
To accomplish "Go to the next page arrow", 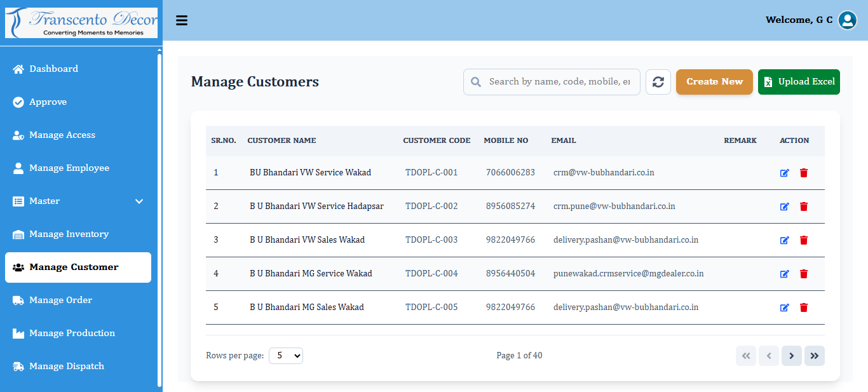I will [x=791, y=356].
